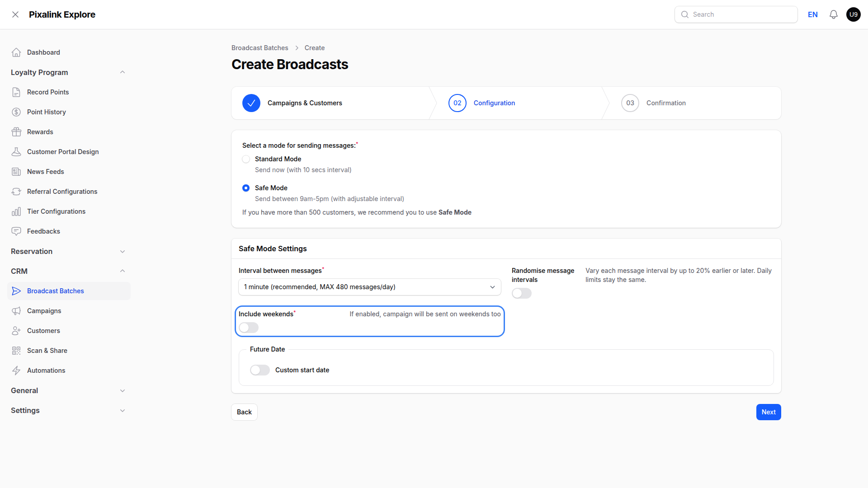Click the Rewards gift icon
Viewport: 868px width, 488px height.
pyautogui.click(x=16, y=132)
